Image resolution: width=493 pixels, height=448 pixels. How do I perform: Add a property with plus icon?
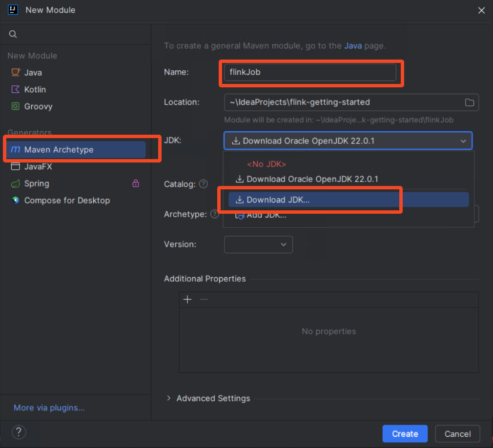click(x=187, y=300)
